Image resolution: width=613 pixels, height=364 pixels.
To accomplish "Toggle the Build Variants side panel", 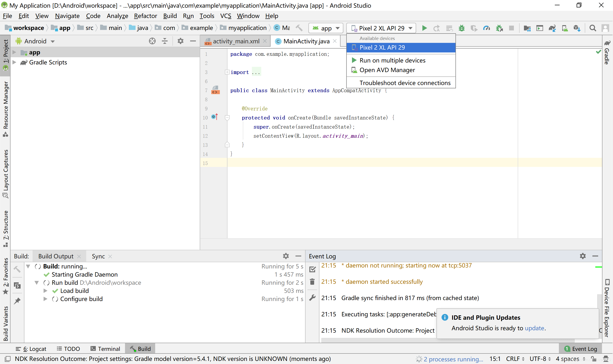I will [x=6, y=324].
